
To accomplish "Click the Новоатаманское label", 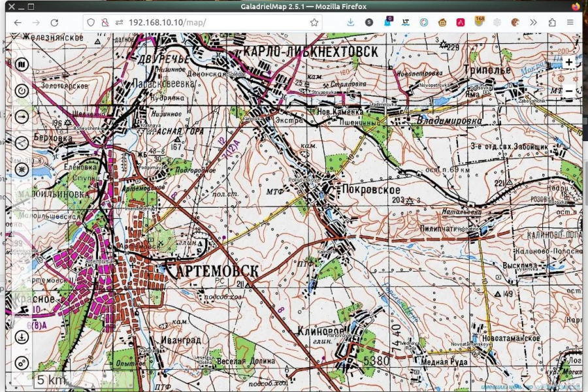I will tap(511, 338).
